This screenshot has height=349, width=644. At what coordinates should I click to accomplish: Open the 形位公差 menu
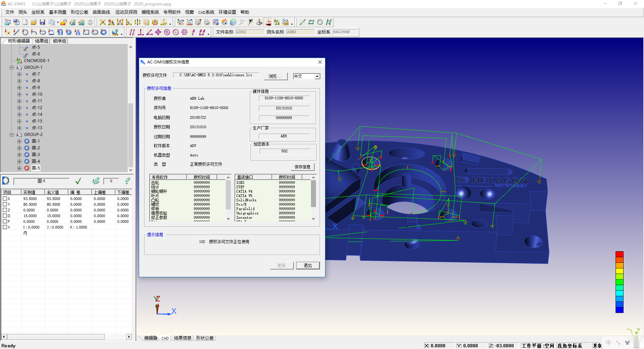(x=79, y=12)
